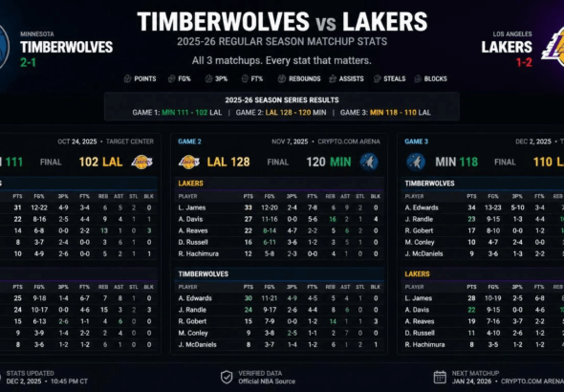Click the Timberwolves logo beside 120 MIN

369,163
